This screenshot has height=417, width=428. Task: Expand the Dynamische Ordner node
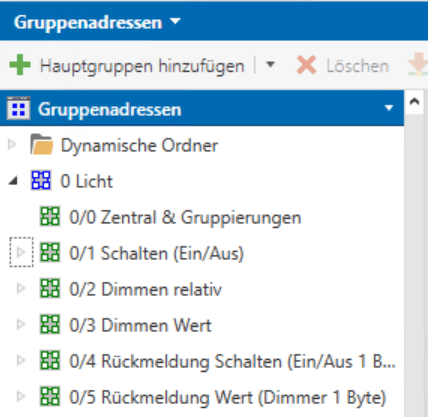tap(12, 145)
